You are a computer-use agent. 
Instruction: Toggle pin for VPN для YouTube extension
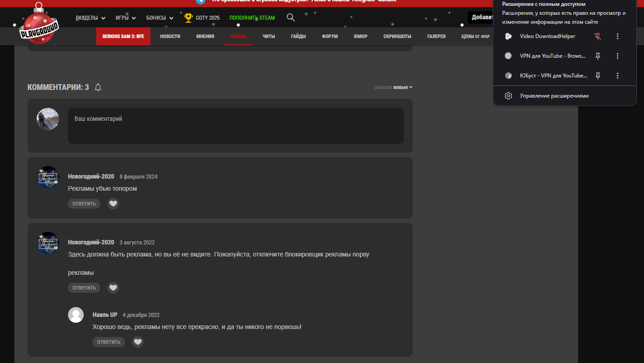coord(597,56)
